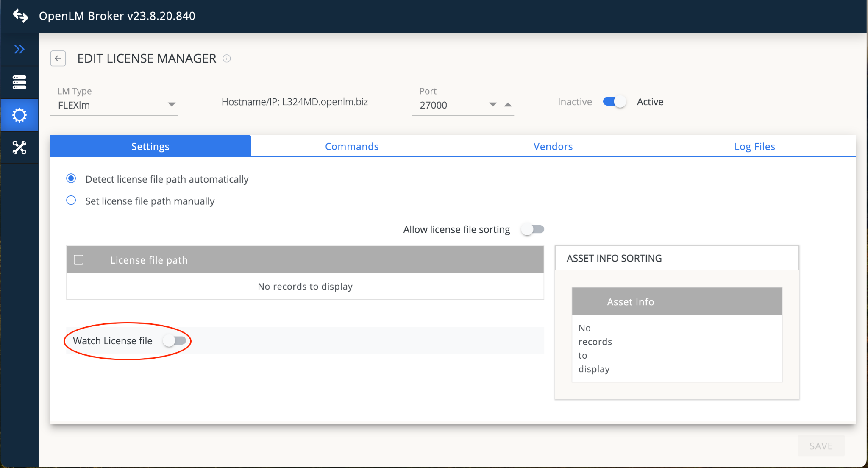Open the wrench tools sidebar icon
This screenshot has height=468, width=868.
[x=19, y=148]
